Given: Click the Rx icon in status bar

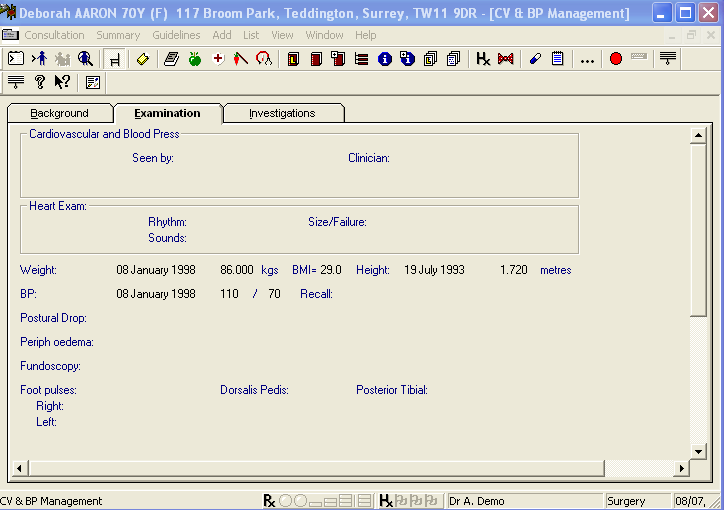Looking at the screenshot, I should pyautogui.click(x=268, y=501).
